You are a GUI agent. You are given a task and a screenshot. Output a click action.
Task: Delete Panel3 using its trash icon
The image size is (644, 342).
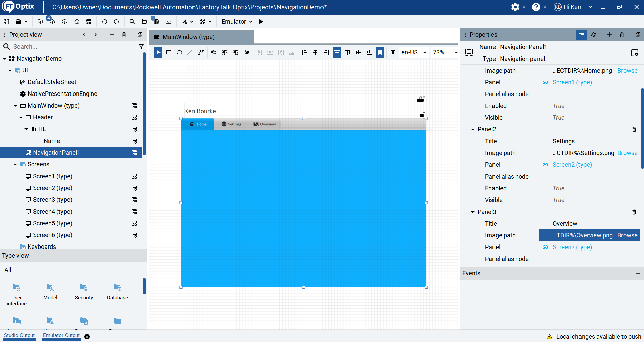634,212
